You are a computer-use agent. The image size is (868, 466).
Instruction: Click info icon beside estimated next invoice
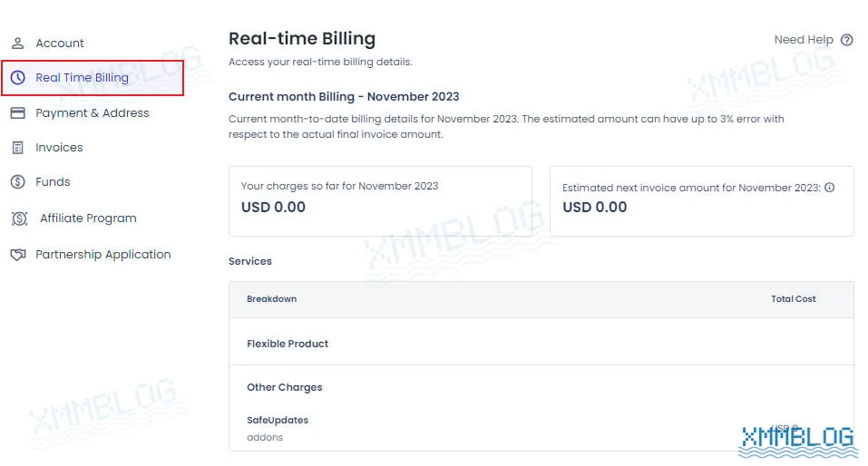click(829, 188)
